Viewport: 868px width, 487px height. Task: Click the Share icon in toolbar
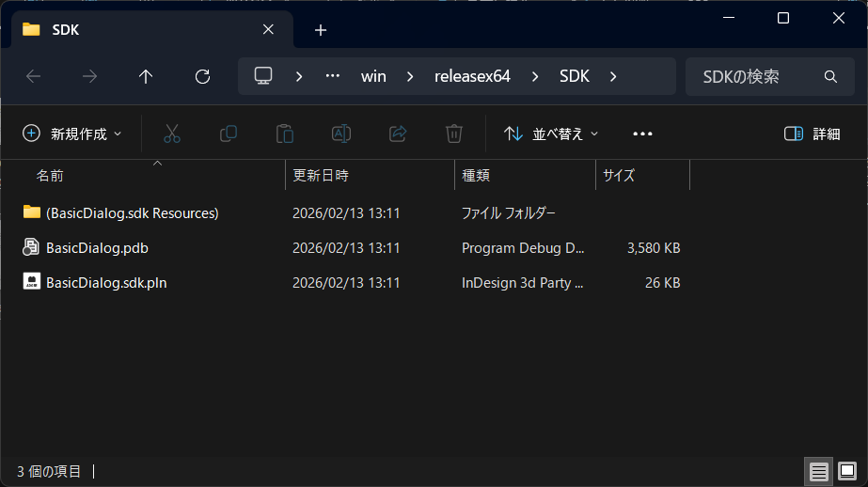coord(398,134)
